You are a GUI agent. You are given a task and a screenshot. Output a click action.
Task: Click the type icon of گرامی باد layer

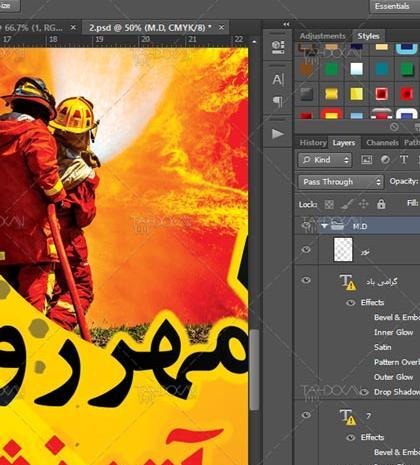coord(347,282)
